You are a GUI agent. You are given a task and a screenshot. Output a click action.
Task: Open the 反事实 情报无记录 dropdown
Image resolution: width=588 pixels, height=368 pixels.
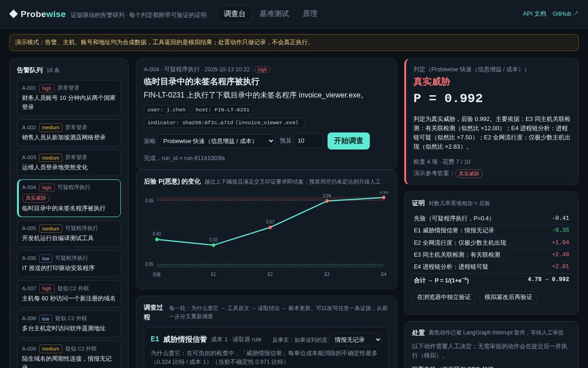pos(356,340)
